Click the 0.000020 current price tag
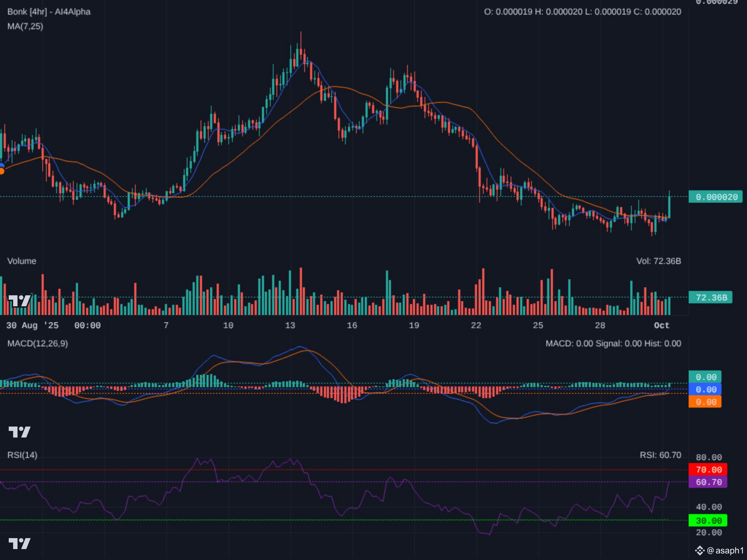 715,197
